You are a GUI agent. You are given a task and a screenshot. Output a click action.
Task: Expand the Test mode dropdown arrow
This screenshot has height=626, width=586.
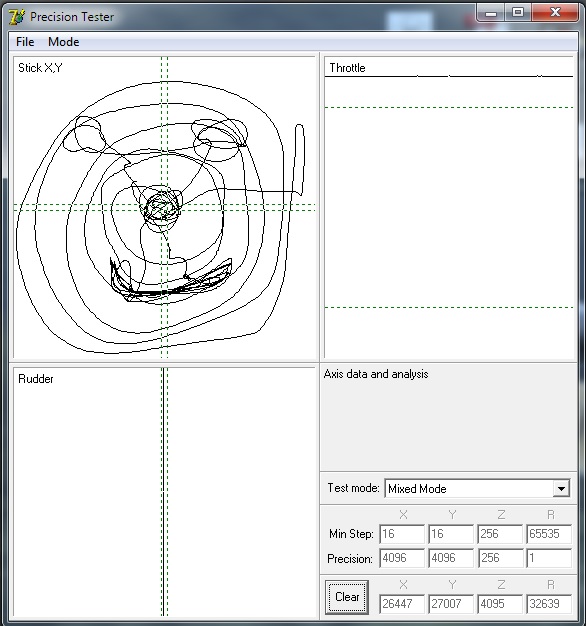(561, 488)
